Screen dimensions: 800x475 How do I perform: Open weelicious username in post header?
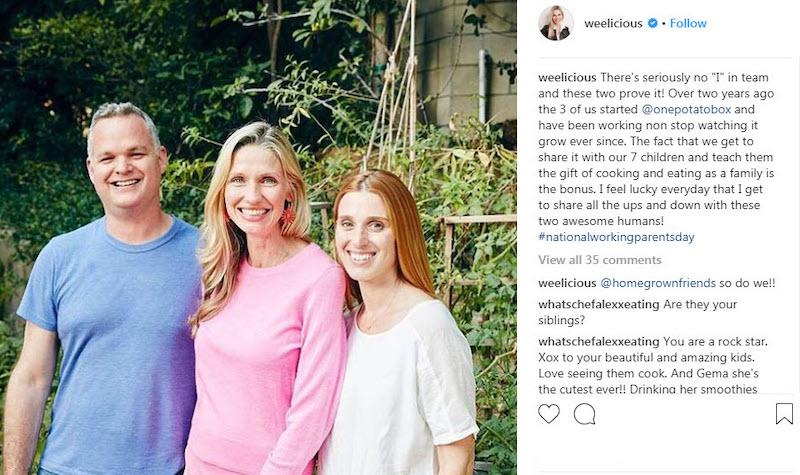614,23
